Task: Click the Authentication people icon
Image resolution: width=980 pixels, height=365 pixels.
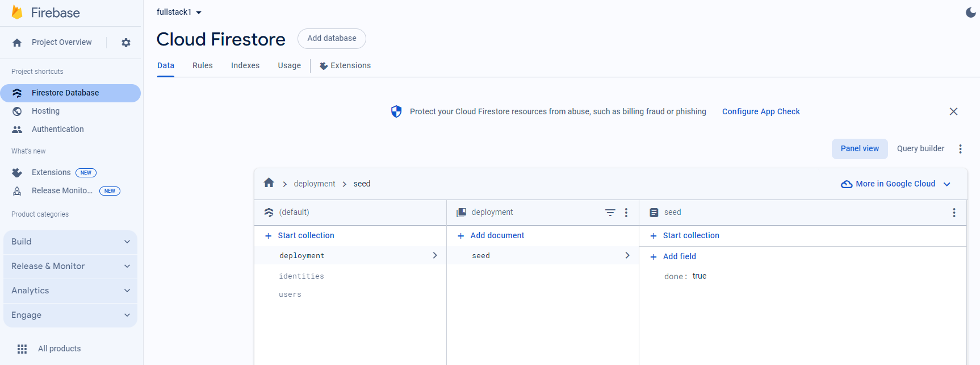Action: (x=17, y=130)
